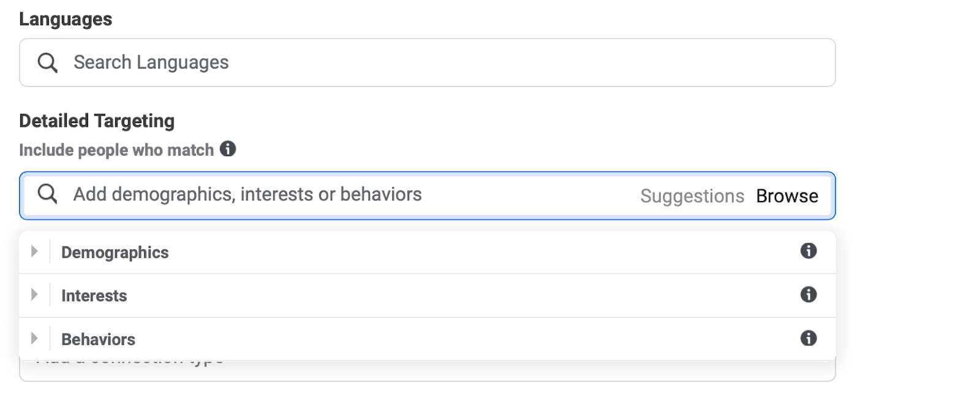Click the Languages section heading
This screenshot has width=980, height=405.
(x=66, y=20)
